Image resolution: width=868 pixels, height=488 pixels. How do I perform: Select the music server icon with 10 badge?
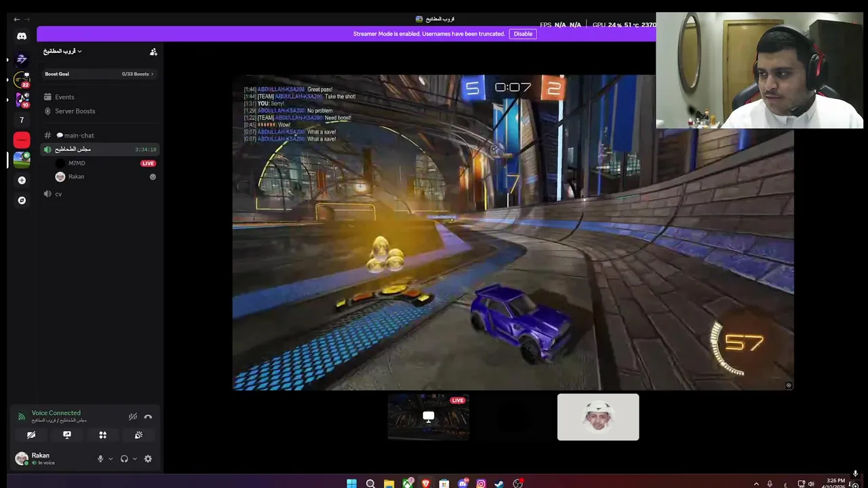[22, 100]
